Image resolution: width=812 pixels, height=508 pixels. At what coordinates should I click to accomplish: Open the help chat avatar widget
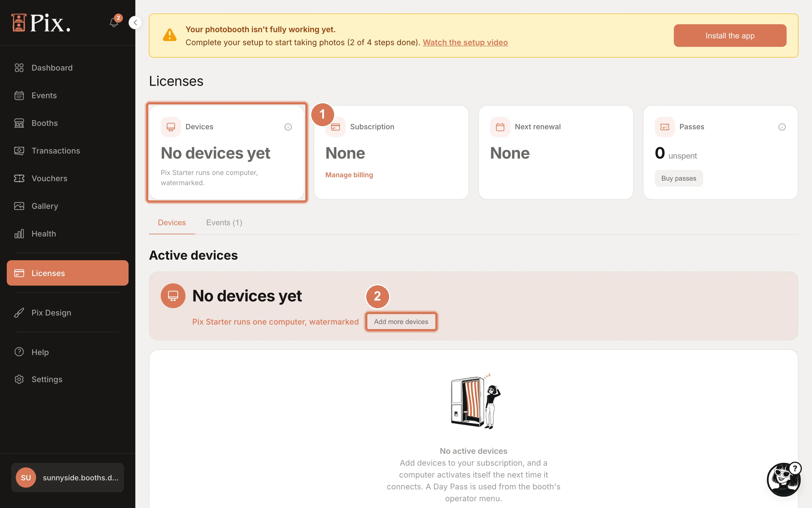(x=784, y=479)
